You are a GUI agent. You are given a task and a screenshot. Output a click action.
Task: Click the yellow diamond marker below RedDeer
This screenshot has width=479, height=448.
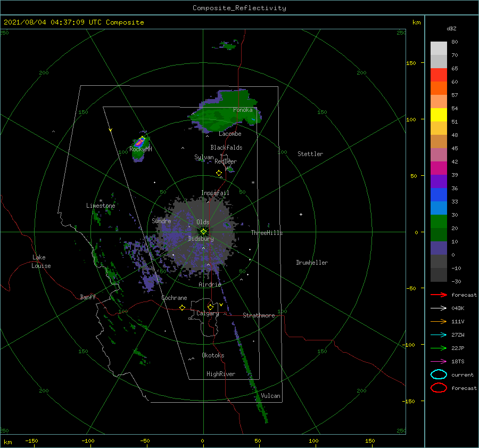click(x=219, y=173)
